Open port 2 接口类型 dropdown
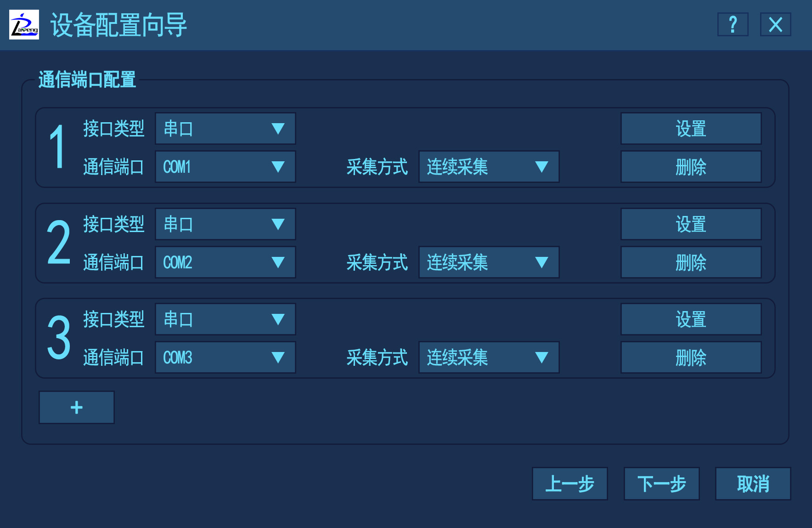Viewport: 812px width, 528px height. click(x=225, y=224)
